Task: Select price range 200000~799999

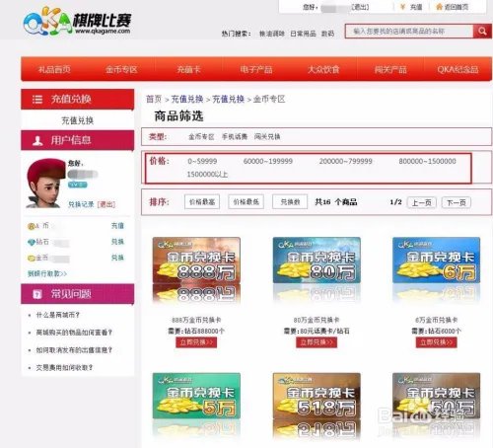Action: click(346, 161)
